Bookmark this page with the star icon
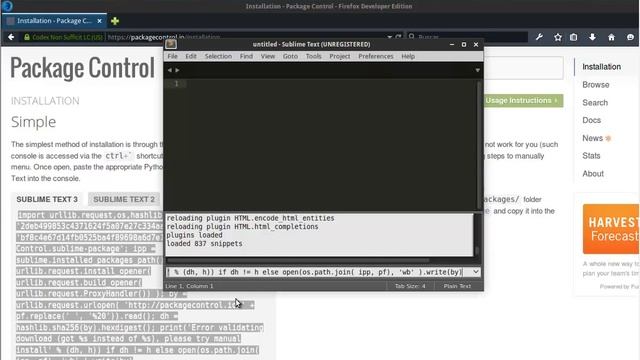Viewport: 640px width, 360px height. pyautogui.click(x=558, y=37)
